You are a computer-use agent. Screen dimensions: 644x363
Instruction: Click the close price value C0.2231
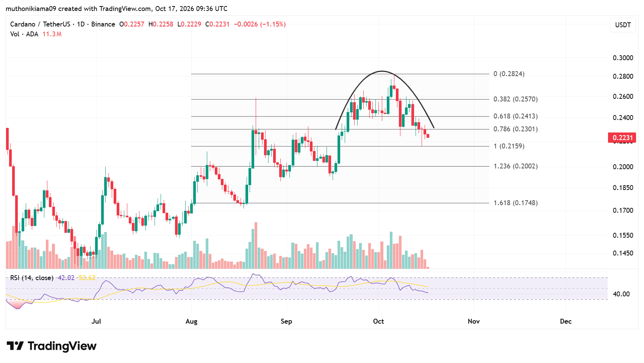tap(217, 24)
